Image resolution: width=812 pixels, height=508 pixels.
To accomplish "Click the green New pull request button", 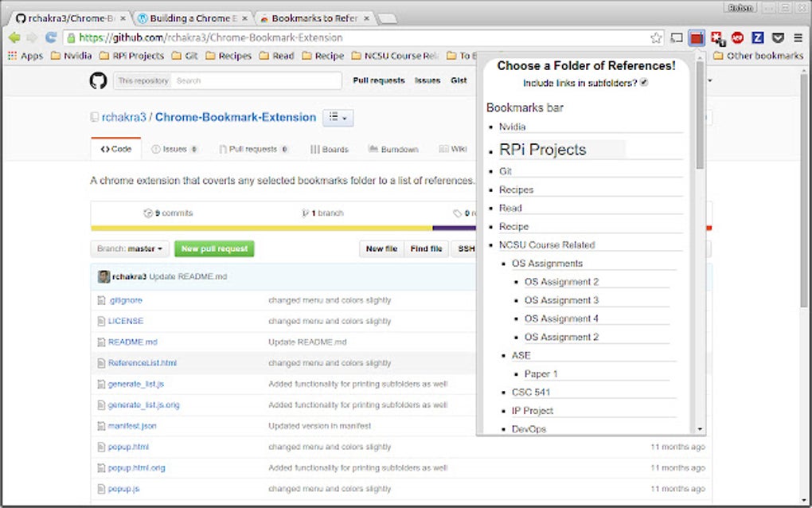I will [x=214, y=249].
